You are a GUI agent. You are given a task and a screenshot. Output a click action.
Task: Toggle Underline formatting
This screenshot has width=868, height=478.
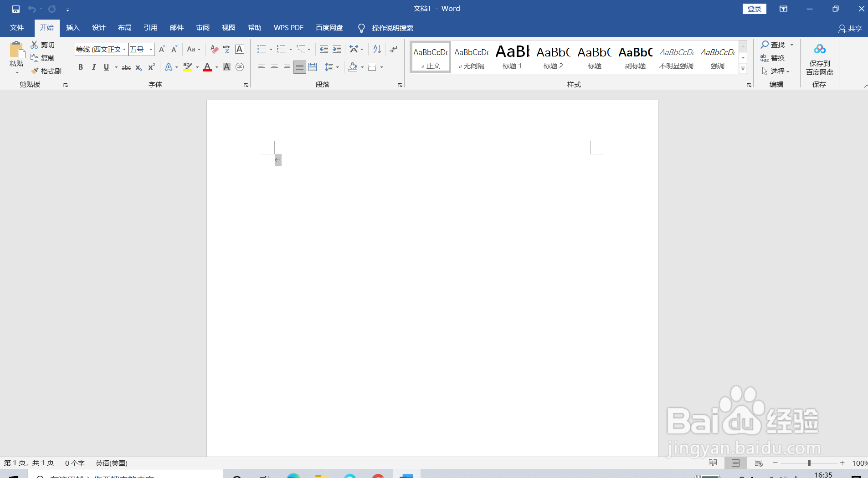[x=106, y=67]
